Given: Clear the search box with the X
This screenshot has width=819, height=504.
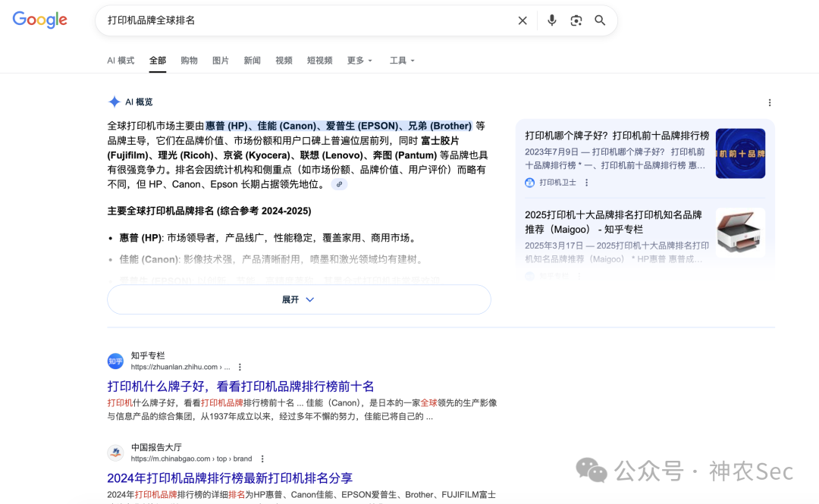Looking at the screenshot, I should click(522, 20).
